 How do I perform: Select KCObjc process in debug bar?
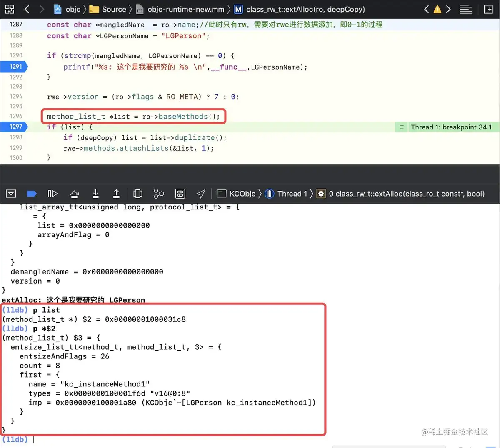[x=237, y=194]
